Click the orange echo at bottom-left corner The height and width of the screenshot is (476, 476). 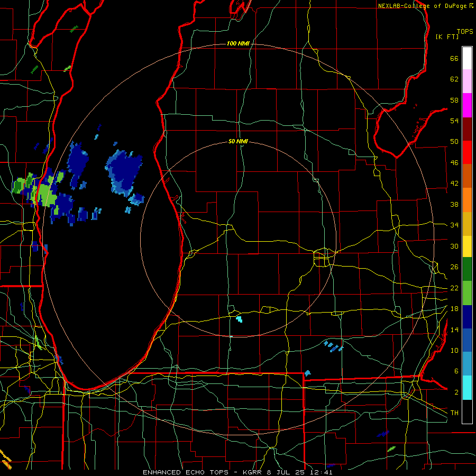[6, 460]
